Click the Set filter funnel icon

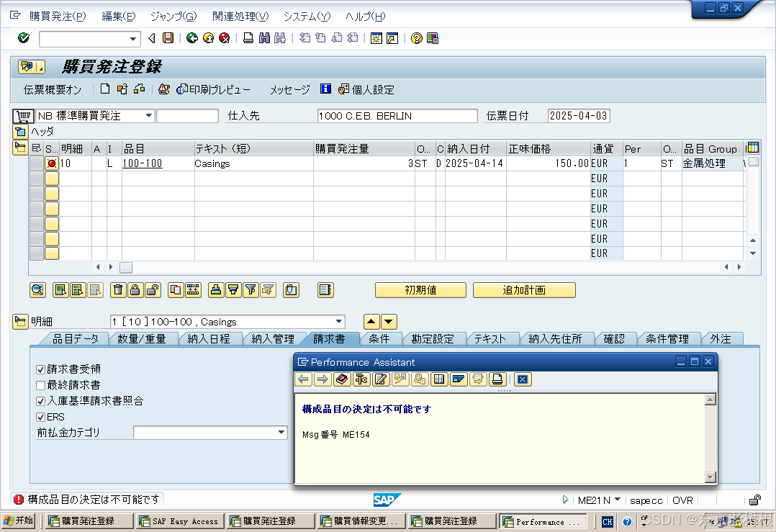tap(251, 290)
